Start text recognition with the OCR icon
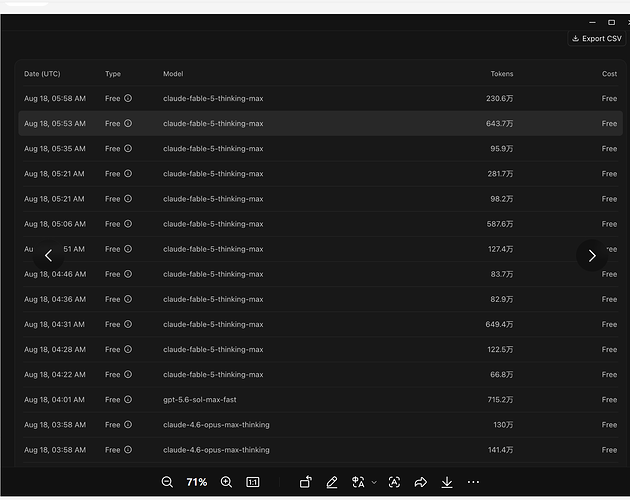Viewport: 630px width, 500px height. coord(394,482)
